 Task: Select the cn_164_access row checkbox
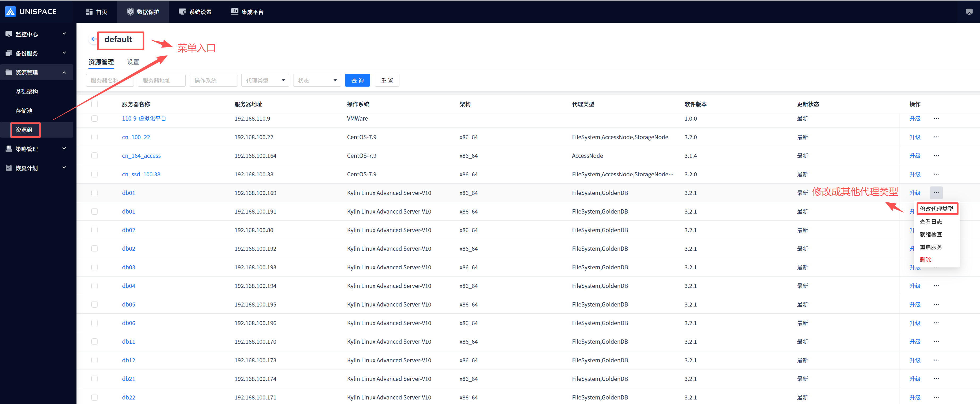pos(95,156)
